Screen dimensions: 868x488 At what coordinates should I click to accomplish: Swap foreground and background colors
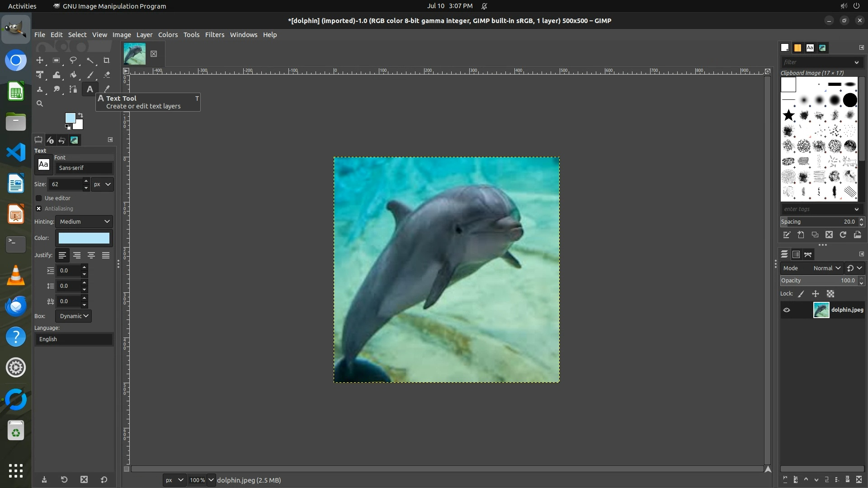(80, 115)
